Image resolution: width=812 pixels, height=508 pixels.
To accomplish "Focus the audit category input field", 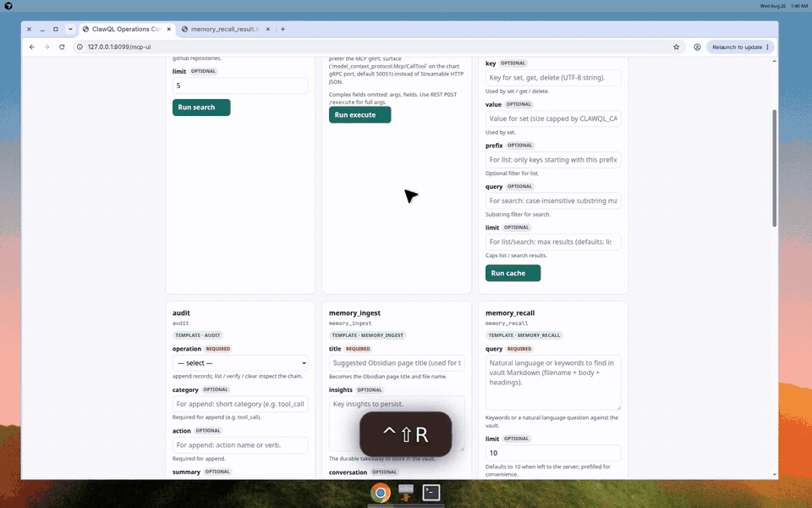I will 240,404.
